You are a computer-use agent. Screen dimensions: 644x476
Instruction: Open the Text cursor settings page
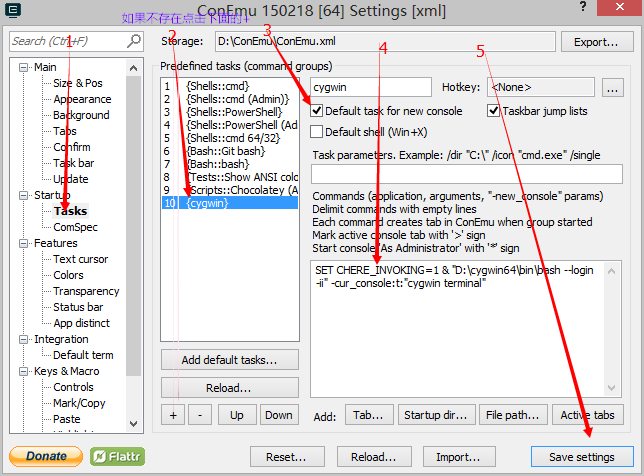click(80, 260)
